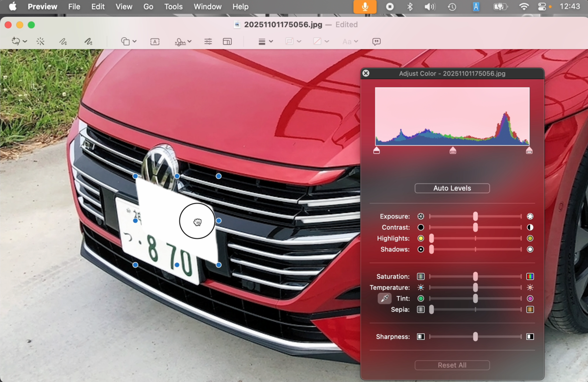
Task: Click the Shape Style line thickness icon
Action: click(262, 42)
